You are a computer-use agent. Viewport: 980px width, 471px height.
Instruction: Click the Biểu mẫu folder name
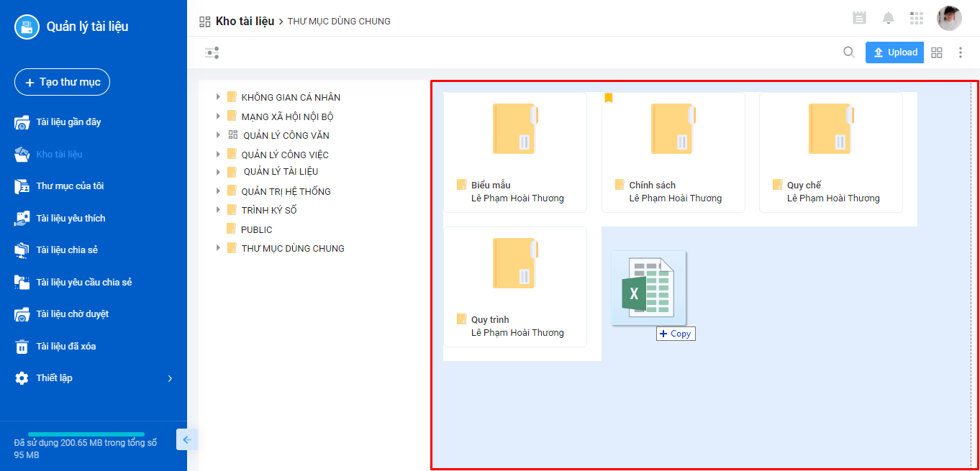click(x=491, y=186)
